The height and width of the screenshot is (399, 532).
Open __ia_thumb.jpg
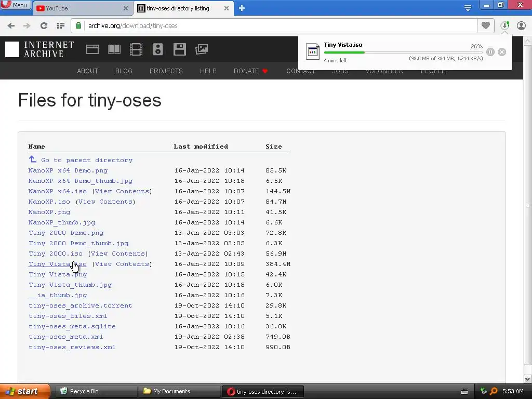[57, 295]
